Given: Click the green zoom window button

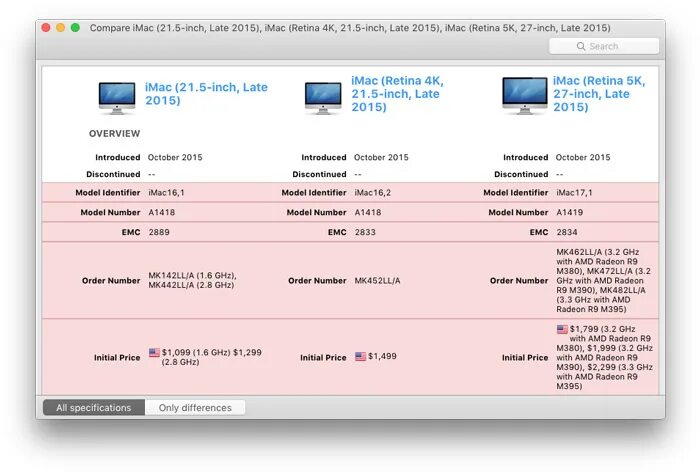Looking at the screenshot, I should (x=75, y=28).
